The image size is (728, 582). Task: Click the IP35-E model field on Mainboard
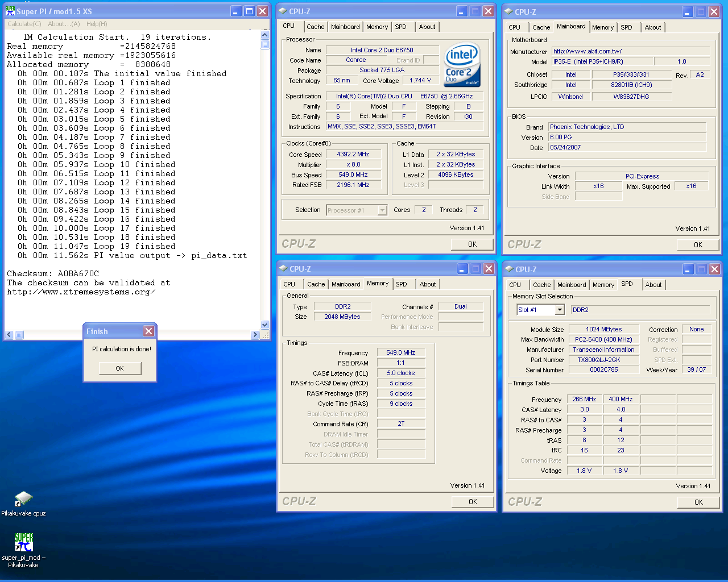click(601, 61)
